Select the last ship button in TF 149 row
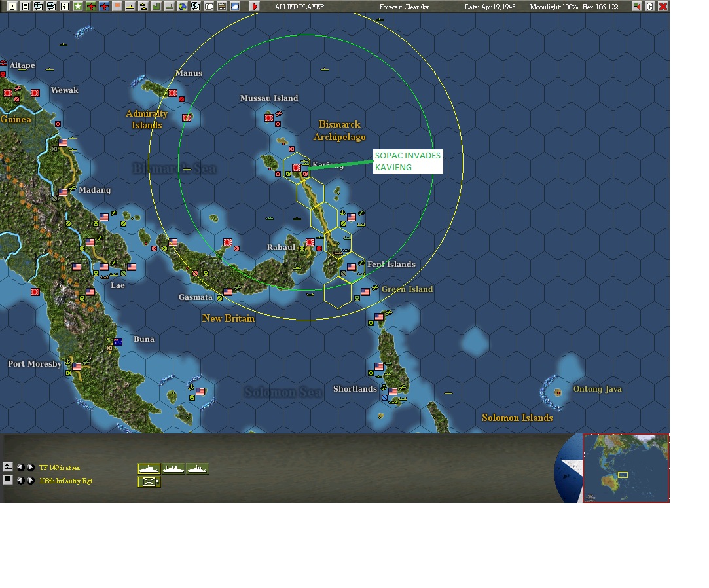 (198, 469)
